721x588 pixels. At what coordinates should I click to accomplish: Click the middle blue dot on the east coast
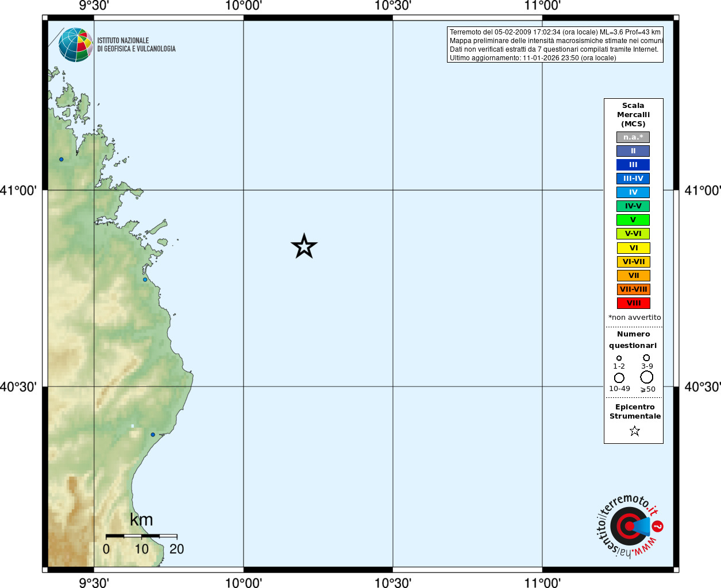(145, 280)
